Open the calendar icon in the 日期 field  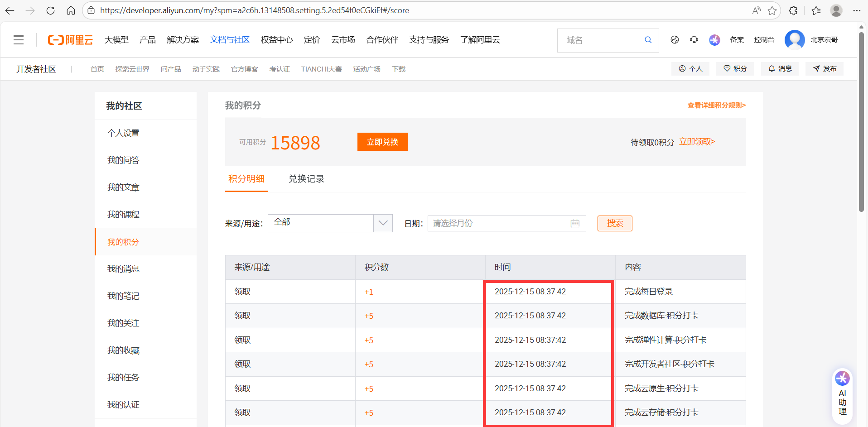tap(574, 223)
